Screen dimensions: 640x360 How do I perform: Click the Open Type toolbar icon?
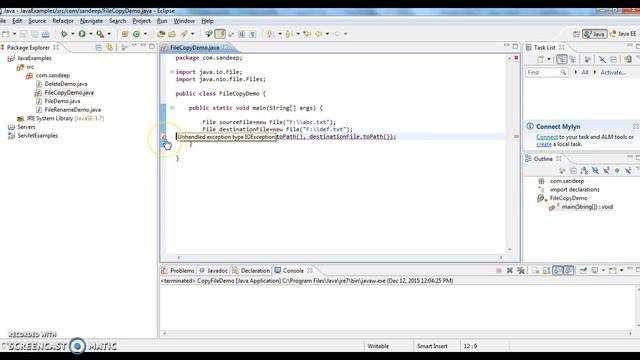point(161,34)
